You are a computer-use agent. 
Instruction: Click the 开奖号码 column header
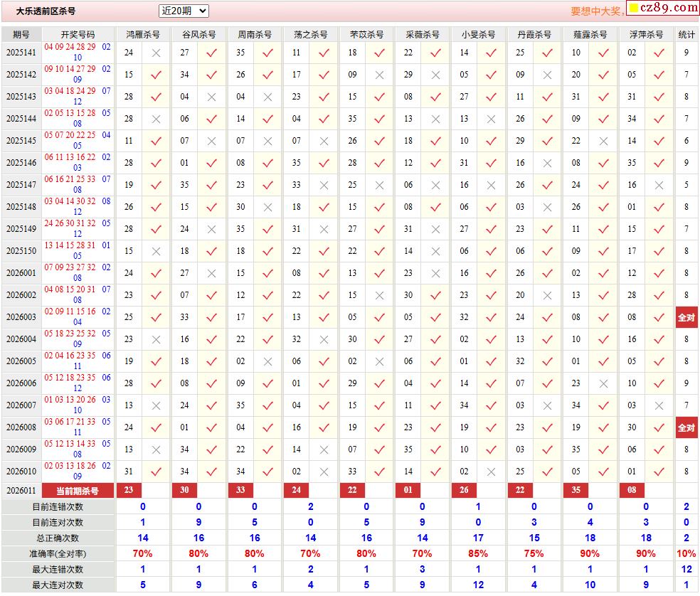click(78, 34)
